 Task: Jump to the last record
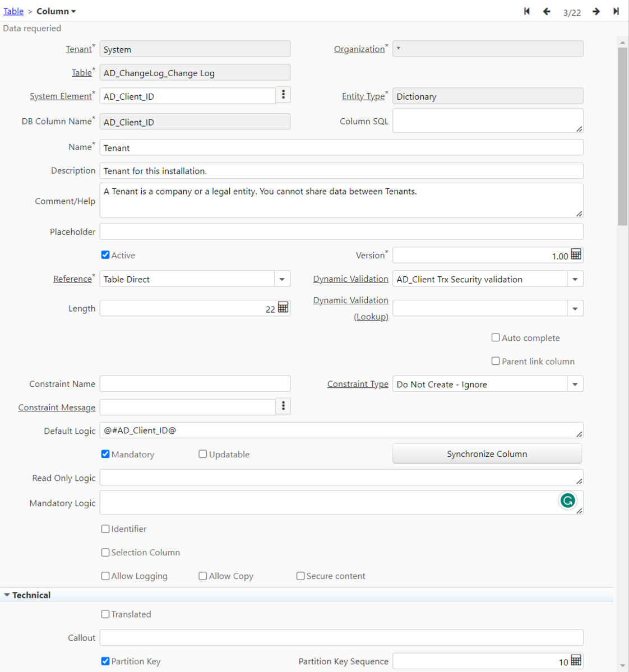(x=616, y=11)
